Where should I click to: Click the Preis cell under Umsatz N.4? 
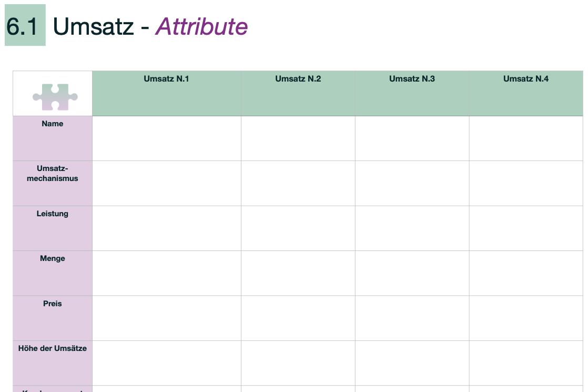point(526,318)
